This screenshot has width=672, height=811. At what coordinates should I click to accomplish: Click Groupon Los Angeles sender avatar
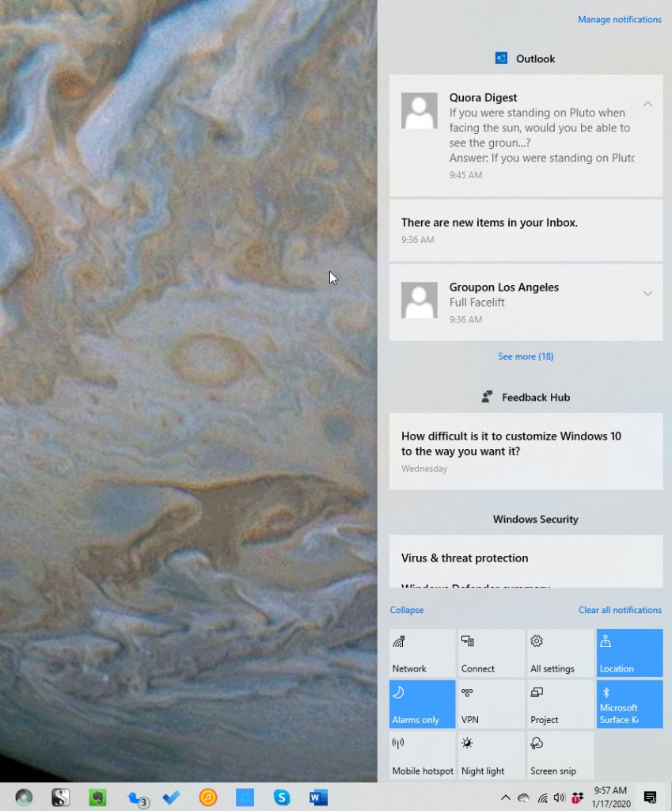[x=420, y=300]
